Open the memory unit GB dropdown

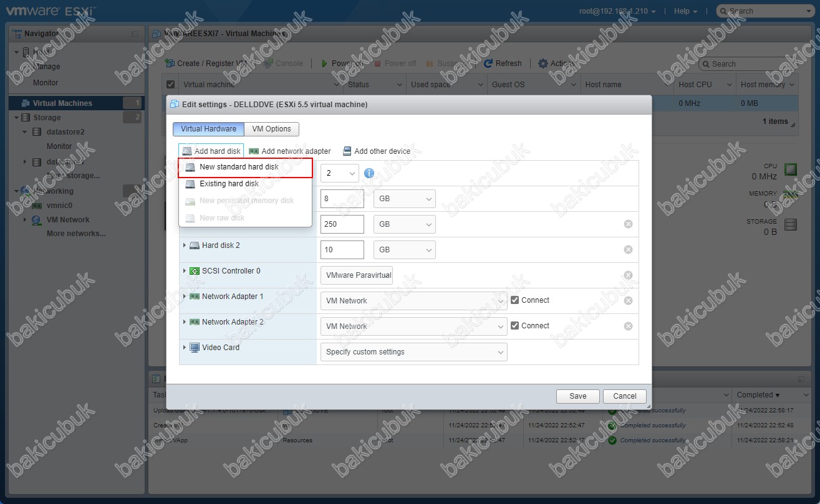[404, 199]
